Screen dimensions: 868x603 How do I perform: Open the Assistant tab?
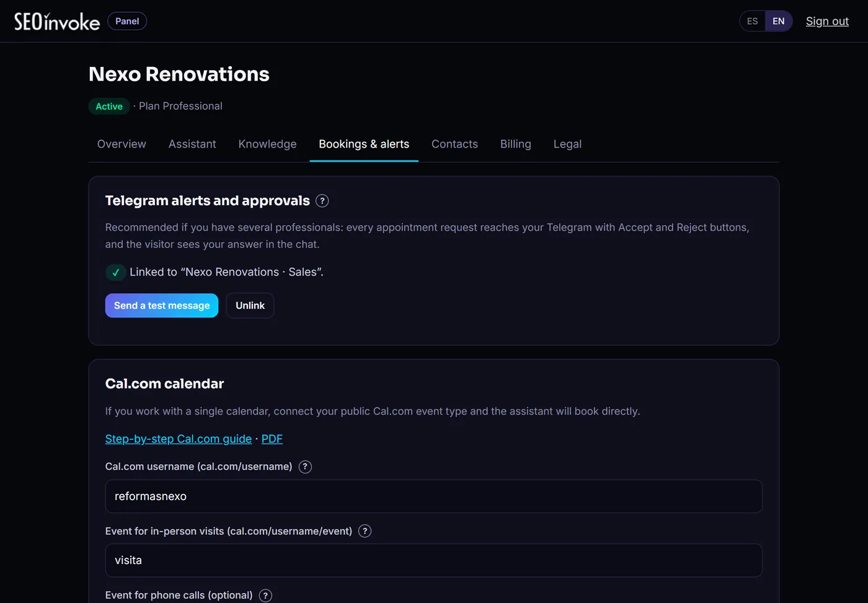coord(192,144)
